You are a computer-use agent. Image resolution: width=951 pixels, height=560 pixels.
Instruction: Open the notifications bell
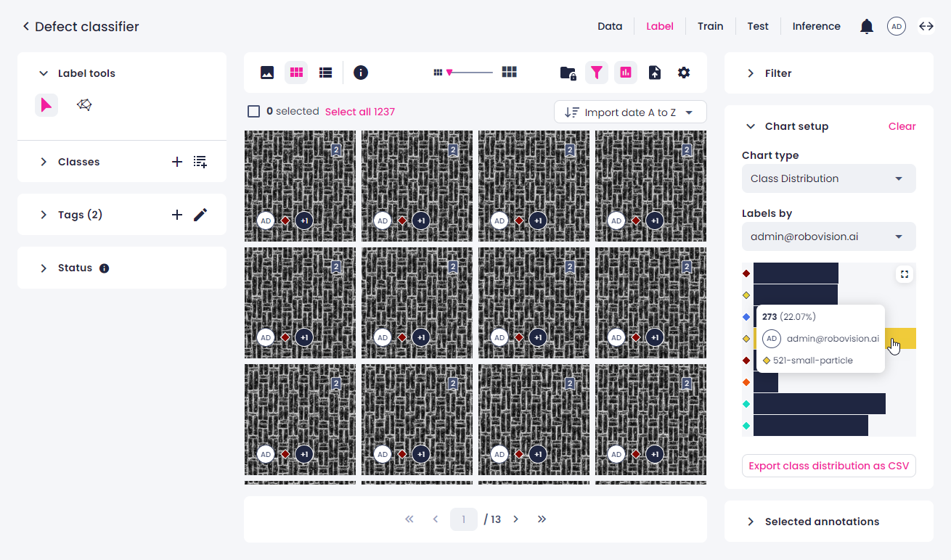click(x=867, y=27)
